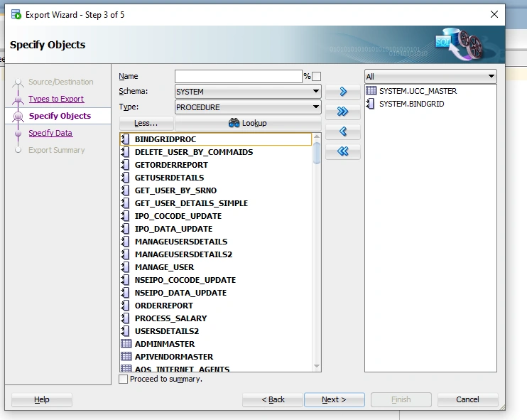
Task: Go to the Specify Data step
Action: tap(50, 133)
